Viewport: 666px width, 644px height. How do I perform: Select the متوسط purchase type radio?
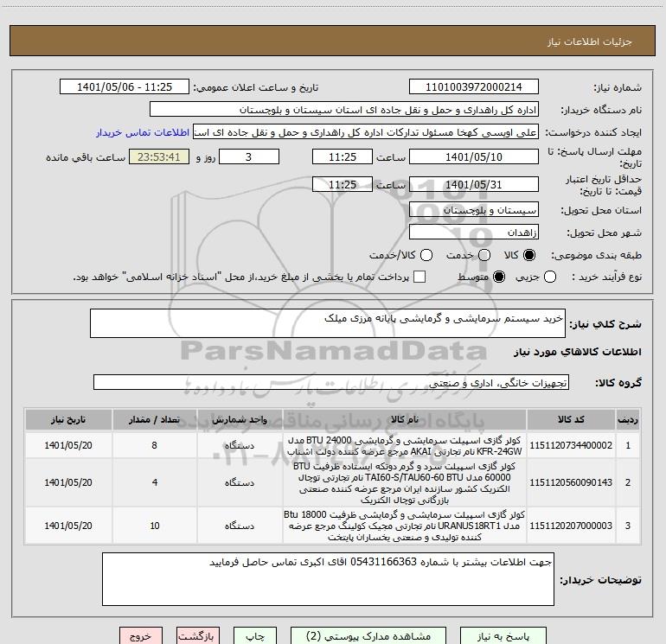point(499,277)
